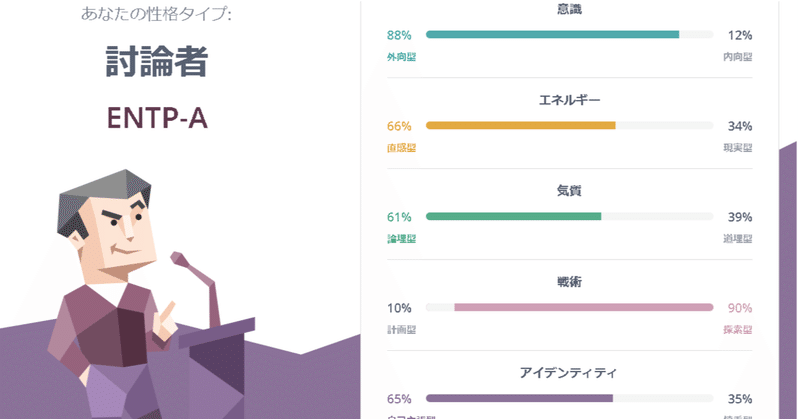Viewport: 800px width, 419px height.
Task: Click the 探索型 label
Action: 737,329
